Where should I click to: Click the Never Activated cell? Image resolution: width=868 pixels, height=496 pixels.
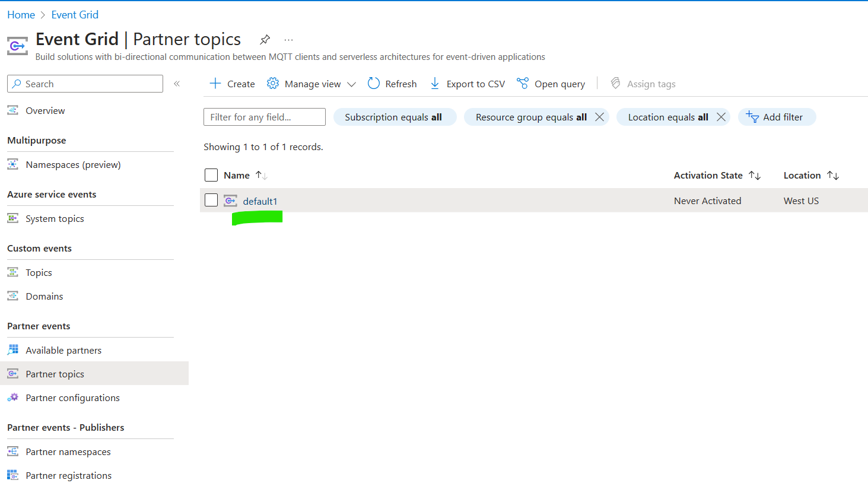tap(708, 201)
